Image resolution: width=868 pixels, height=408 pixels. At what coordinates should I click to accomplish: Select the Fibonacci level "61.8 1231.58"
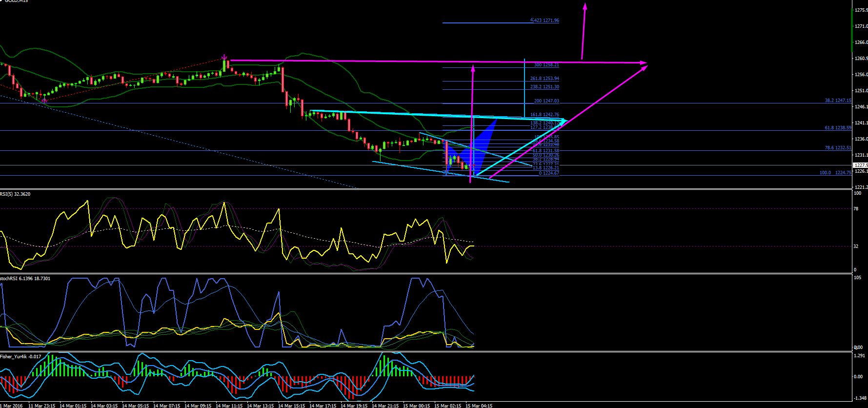point(545,151)
